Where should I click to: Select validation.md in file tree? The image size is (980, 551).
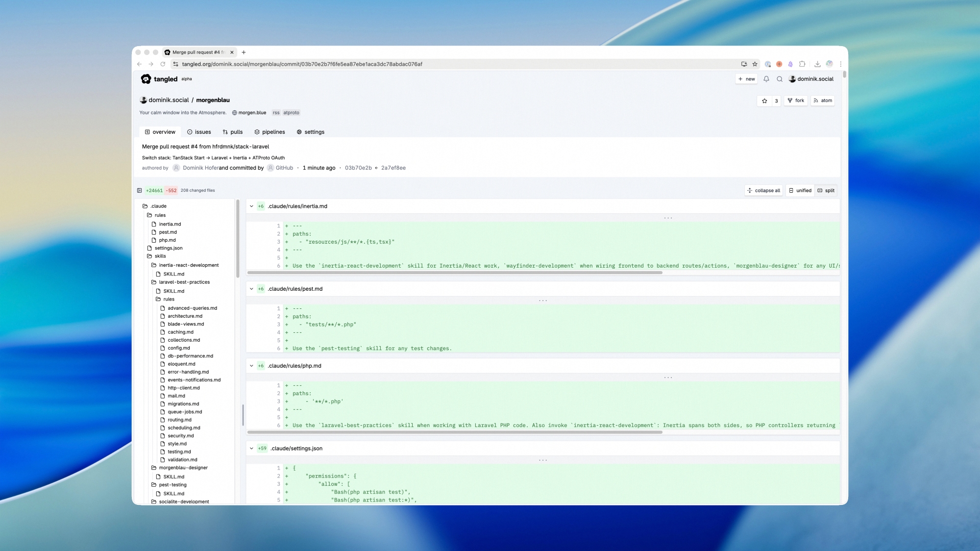(x=178, y=460)
